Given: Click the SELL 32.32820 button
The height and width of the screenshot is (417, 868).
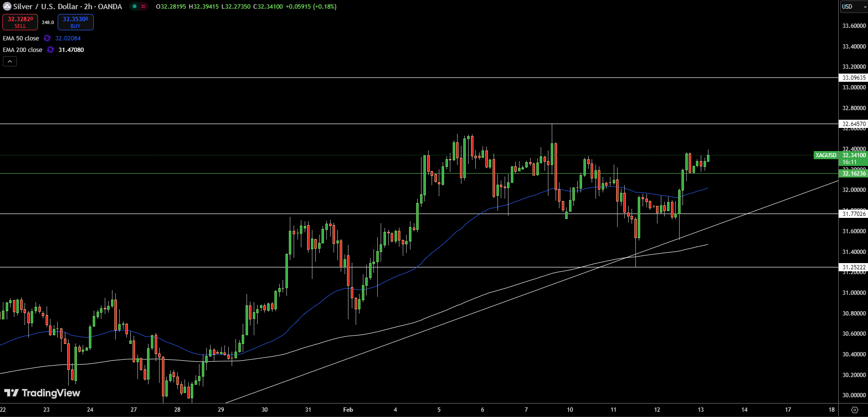Looking at the screenshot, I should pos(20,22).
